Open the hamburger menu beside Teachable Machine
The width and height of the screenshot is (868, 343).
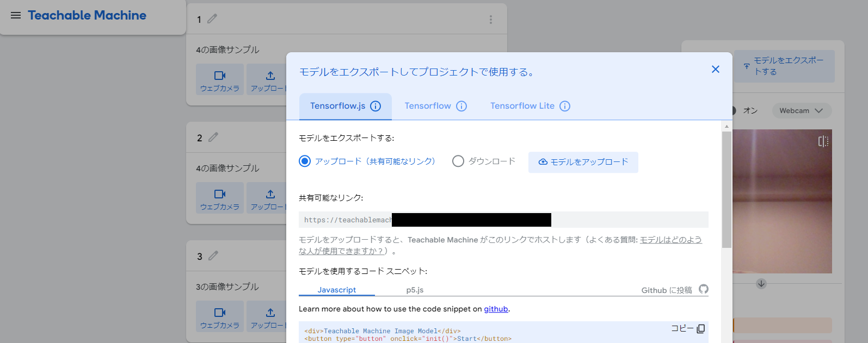tap(16, 15)
